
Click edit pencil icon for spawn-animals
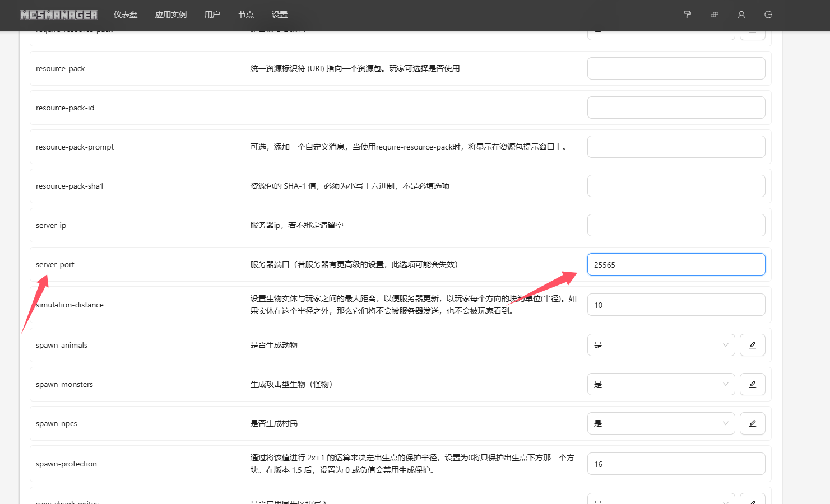(752, 345)
